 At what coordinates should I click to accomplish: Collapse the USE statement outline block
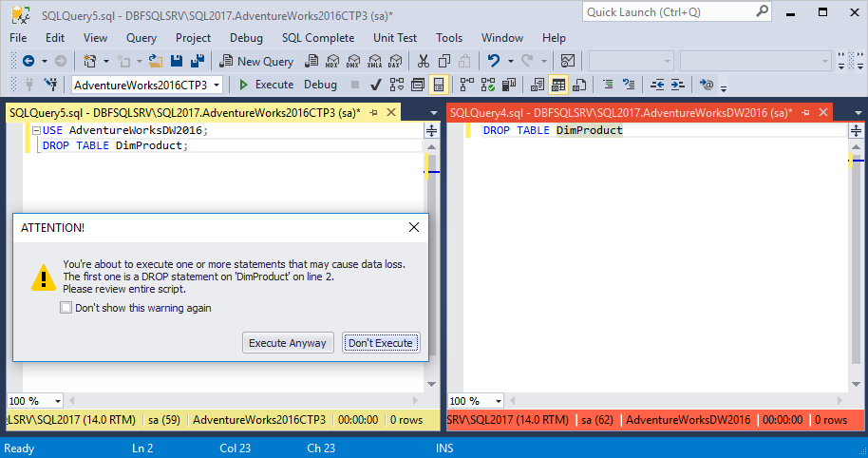pyautogui.click(x=36, y=131)
